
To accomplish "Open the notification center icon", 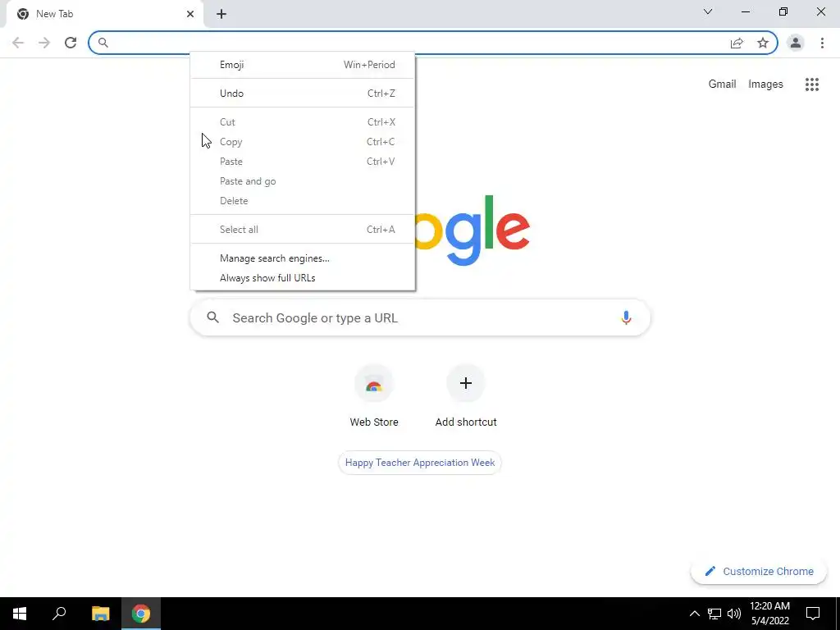I will pos(813,614).
